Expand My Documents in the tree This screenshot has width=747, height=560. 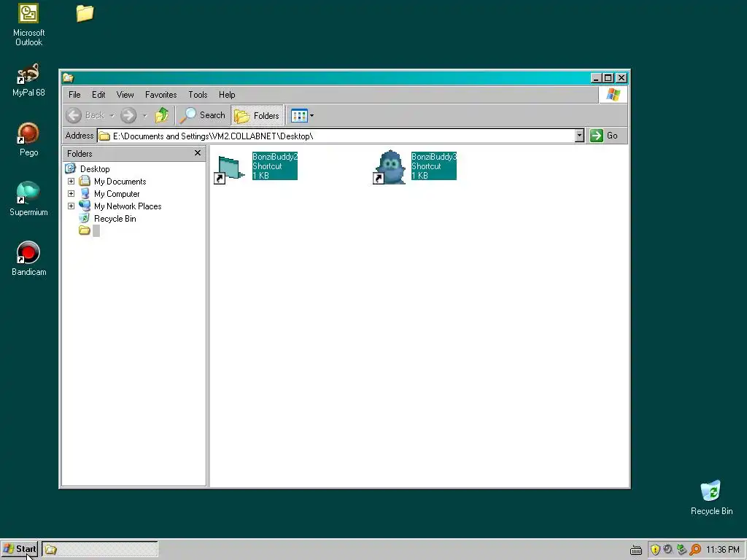point(71,182)
